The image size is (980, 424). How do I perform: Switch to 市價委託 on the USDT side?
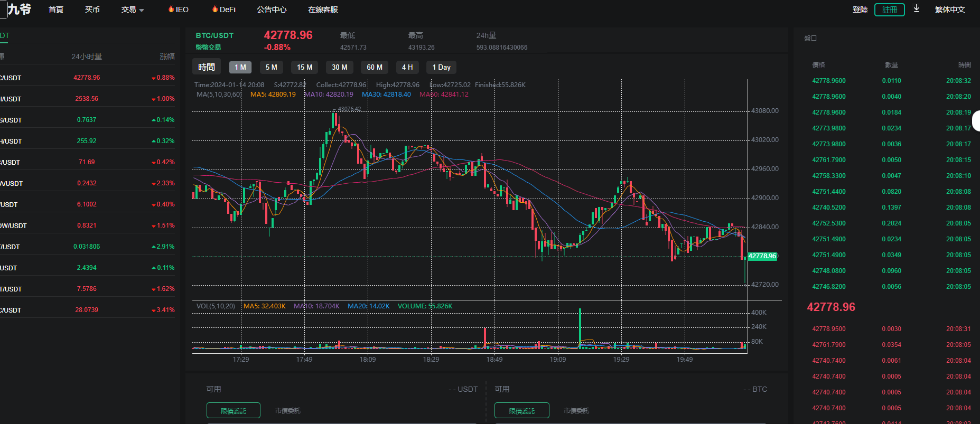click(287, 411)
